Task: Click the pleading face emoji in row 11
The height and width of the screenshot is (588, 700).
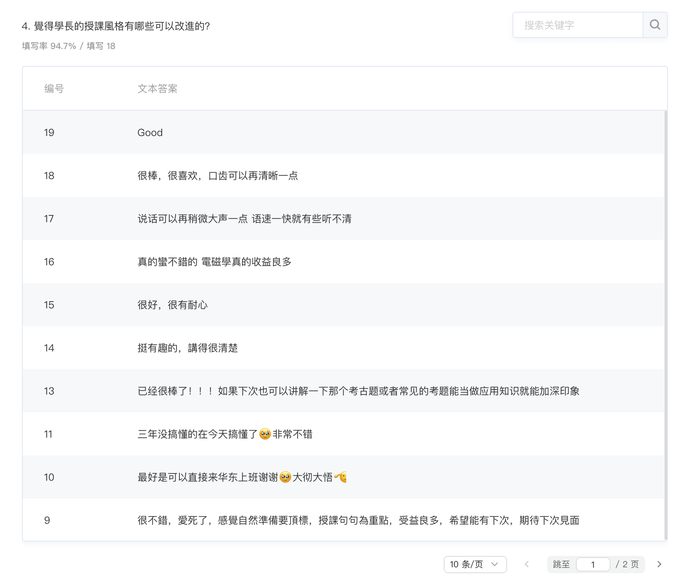Action: pyautogui.click(x=265, y=434)
